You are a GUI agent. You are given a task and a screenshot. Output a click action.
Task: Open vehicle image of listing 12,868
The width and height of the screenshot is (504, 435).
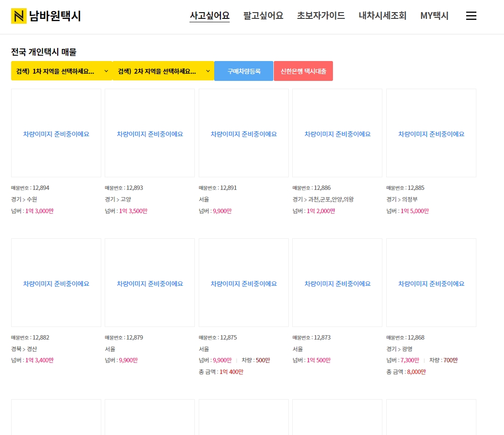431,283
